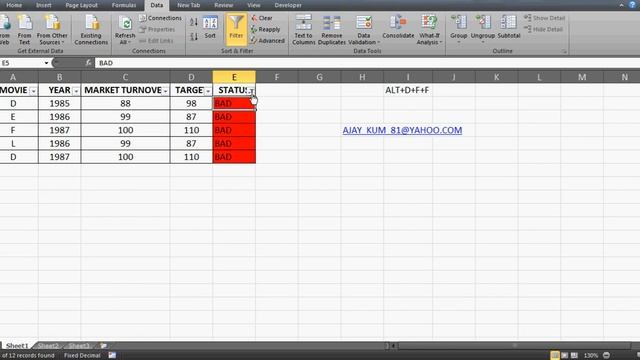Switch to Sheet2 tab
This screenshot has width=640, height=360.
tap(48, 346)
